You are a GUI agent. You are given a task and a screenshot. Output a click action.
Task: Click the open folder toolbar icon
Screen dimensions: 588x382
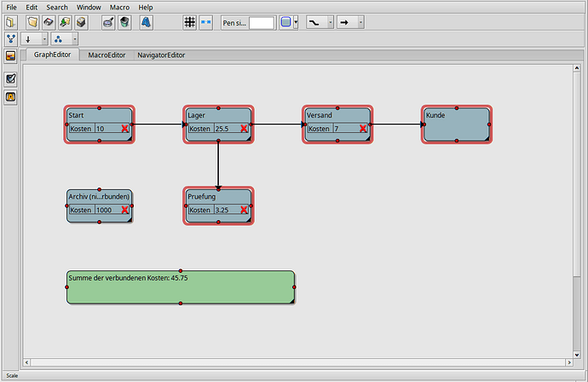(x=32, y=22)
